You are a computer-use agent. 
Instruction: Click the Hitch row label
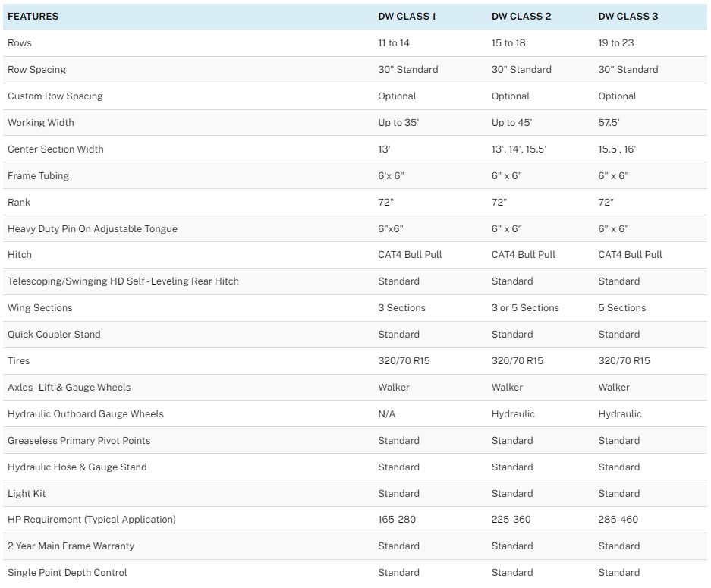pyautogui.click(x=20, y=255)
